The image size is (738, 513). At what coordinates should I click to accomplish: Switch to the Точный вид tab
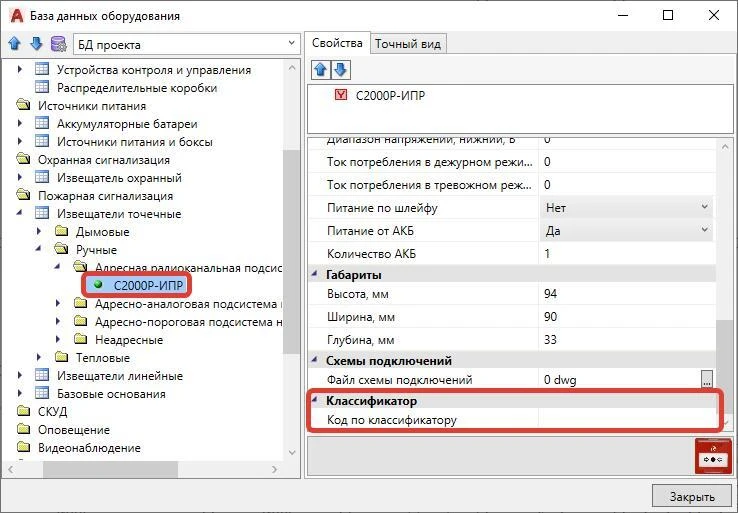coord(408,43)
